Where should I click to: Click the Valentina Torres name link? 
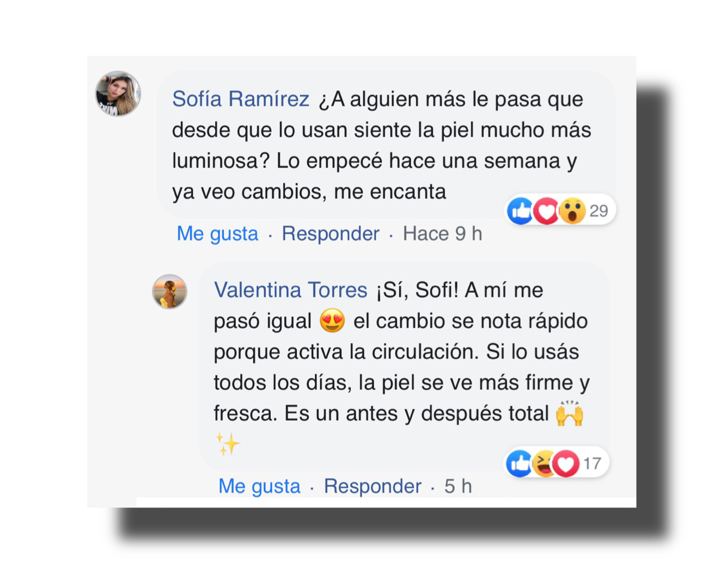pyautogui.click(x=290, y=290)
